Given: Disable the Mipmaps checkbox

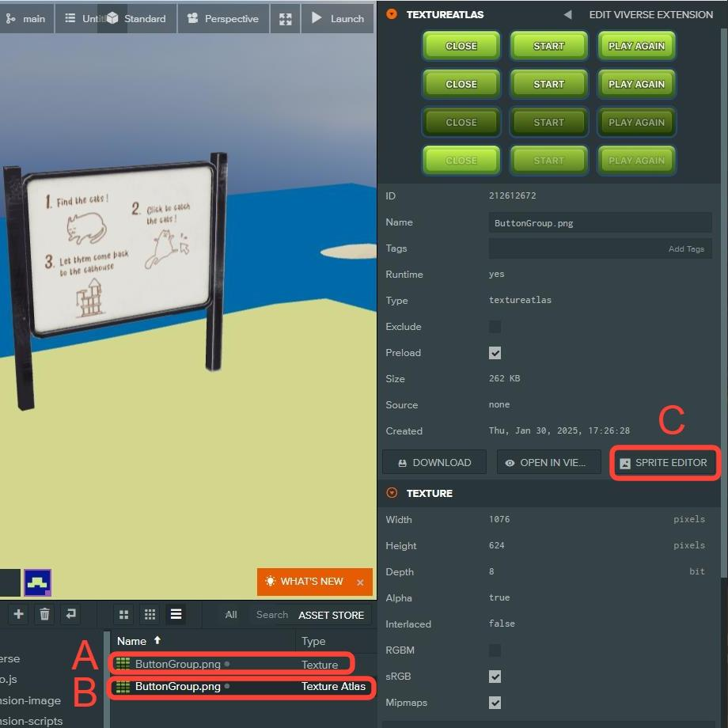Looking at the screenshot, I should click(495, 703).
